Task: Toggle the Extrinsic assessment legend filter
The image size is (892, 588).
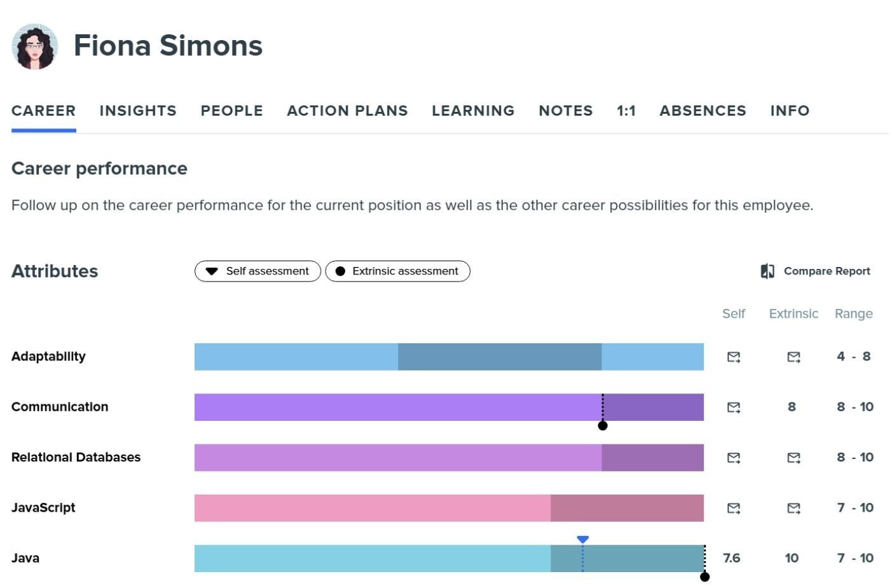Action: pyautogui.click(x=397, y=271)
